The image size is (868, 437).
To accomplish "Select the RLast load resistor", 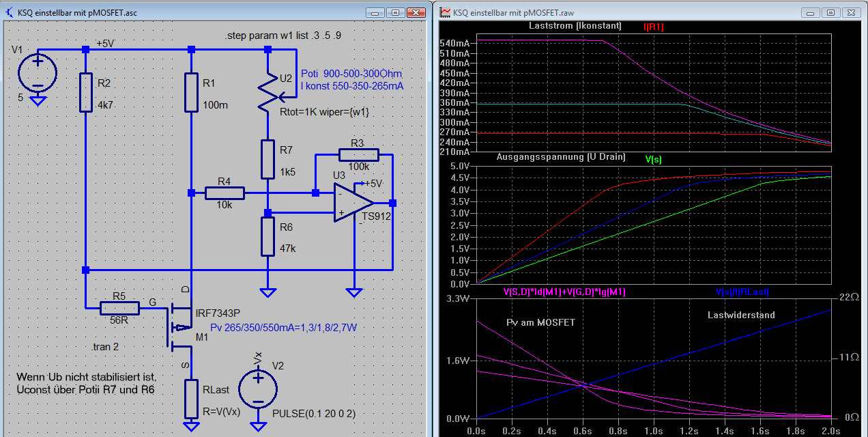I will click(x=192, y=399).
